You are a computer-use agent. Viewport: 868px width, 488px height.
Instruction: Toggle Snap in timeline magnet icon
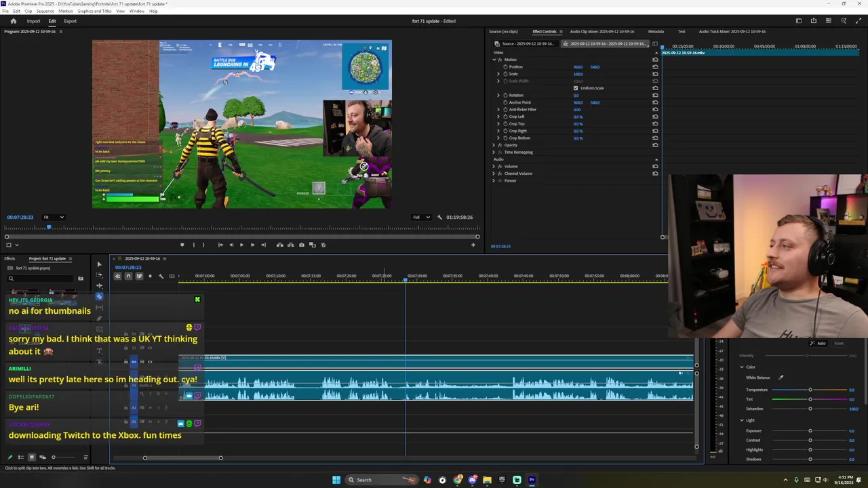point(128,276)
